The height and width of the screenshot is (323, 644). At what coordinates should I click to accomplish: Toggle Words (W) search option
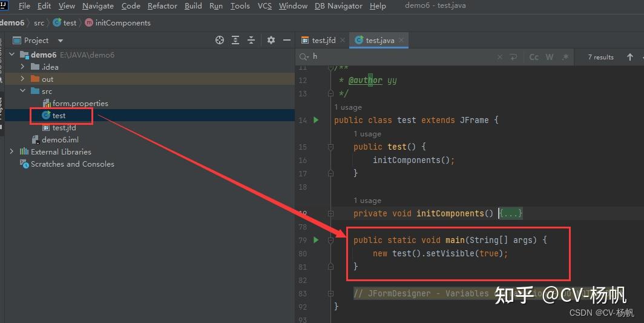tap(550, 57)
